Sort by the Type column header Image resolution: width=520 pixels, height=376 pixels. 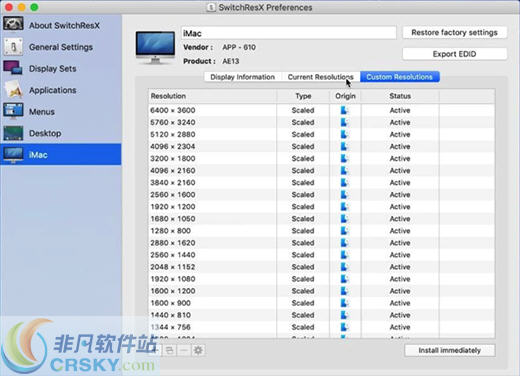[303, 96]
